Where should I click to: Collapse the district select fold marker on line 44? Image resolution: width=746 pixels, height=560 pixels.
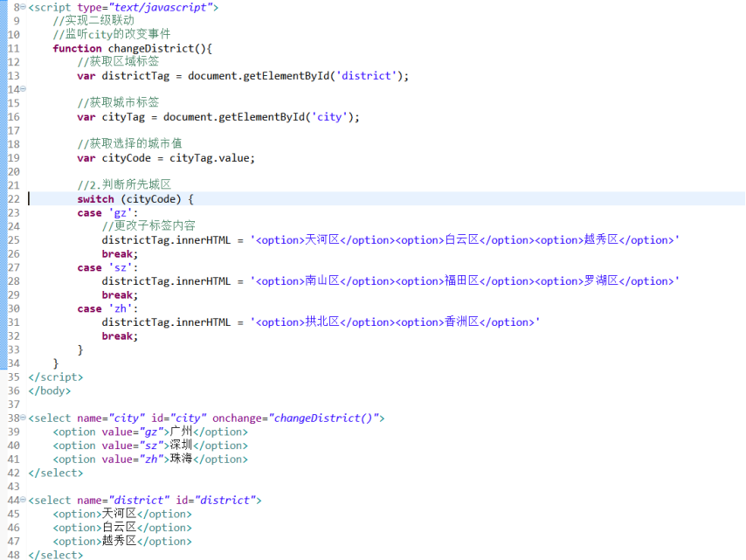click(x=21, y=500)
